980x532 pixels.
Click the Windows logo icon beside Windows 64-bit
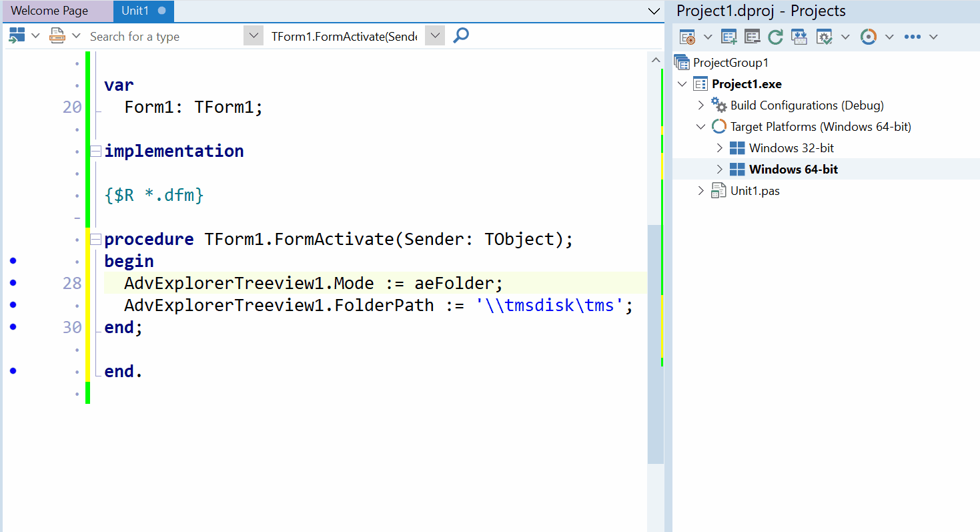pyautogui.click(x=737, y=170)
